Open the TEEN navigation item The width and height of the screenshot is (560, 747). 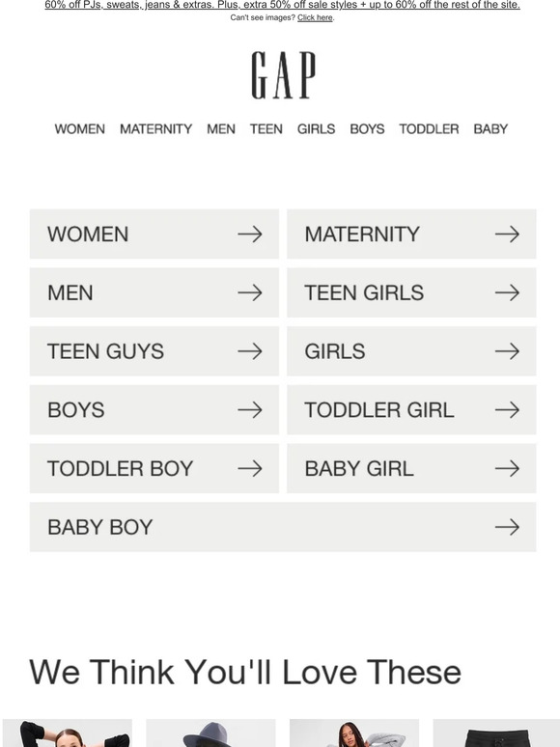tap(266, 129)
